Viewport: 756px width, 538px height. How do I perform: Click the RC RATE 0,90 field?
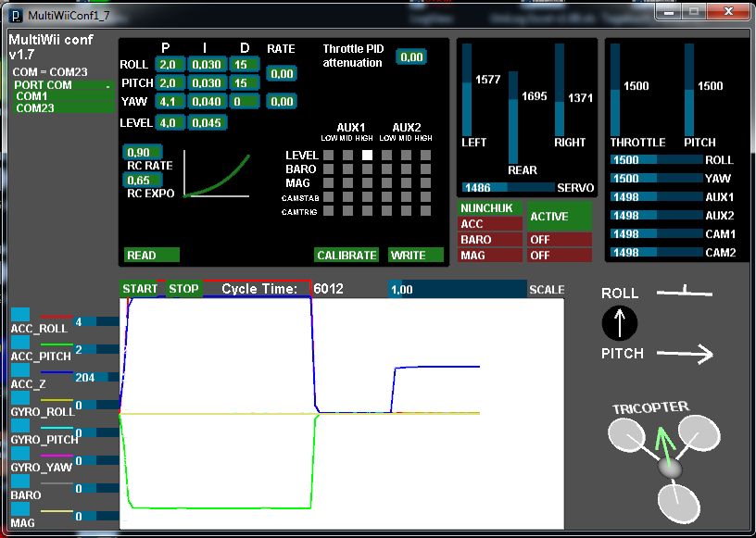[143, 153]
